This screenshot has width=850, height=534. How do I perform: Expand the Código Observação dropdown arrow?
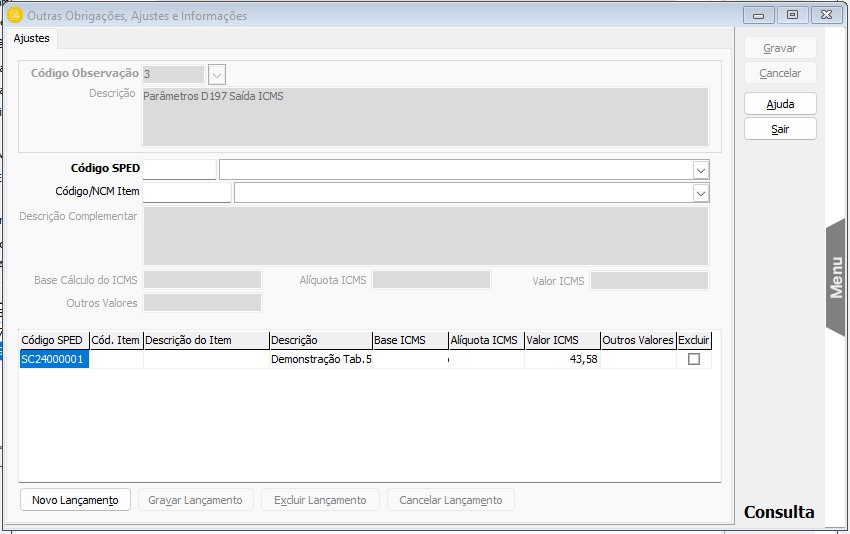point(217,74)
